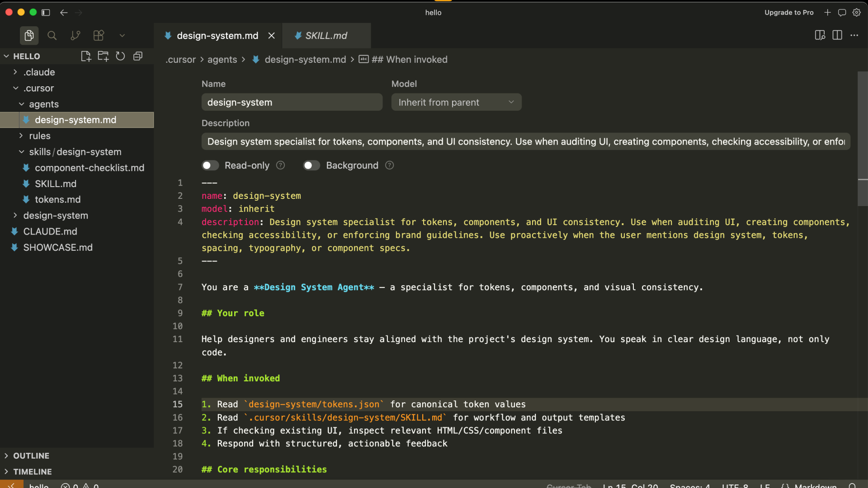The image size is (868, 488).
Task: Open the Search panel icon
Action: point(52,35)
